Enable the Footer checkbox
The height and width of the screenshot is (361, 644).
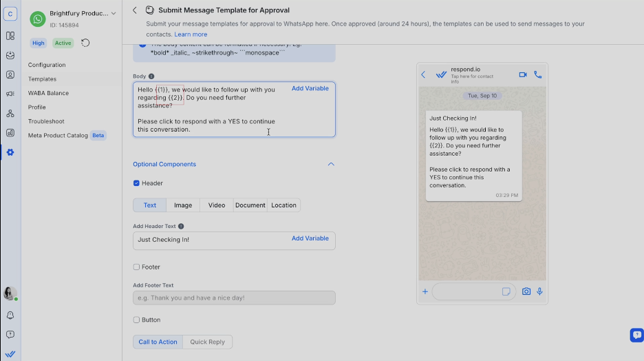pyautogui.click(x=136, y=267)
